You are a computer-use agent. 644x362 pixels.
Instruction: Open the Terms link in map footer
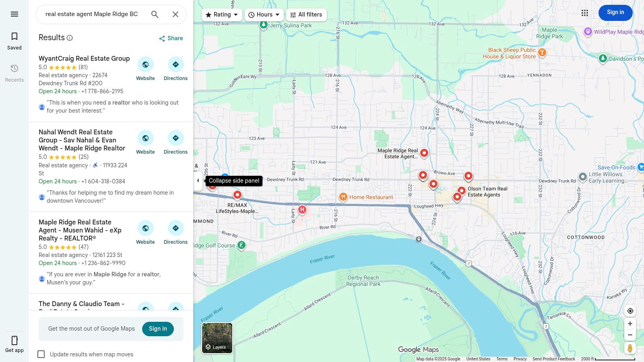(x=502, y=359)
